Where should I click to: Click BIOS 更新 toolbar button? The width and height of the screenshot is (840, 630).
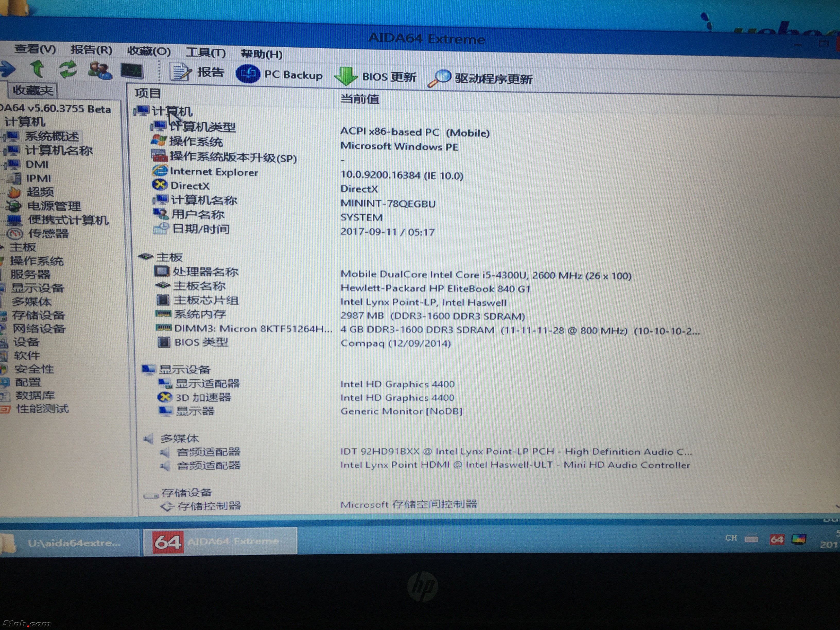tap(375, 77)
